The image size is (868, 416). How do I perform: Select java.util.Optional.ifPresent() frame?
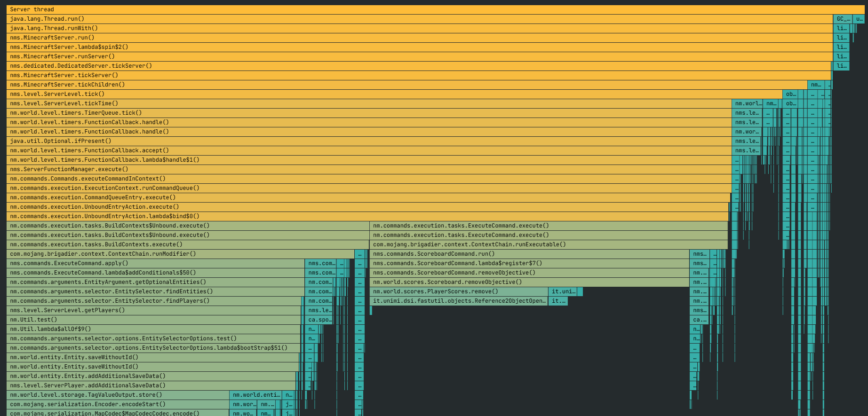pos(369,141)
